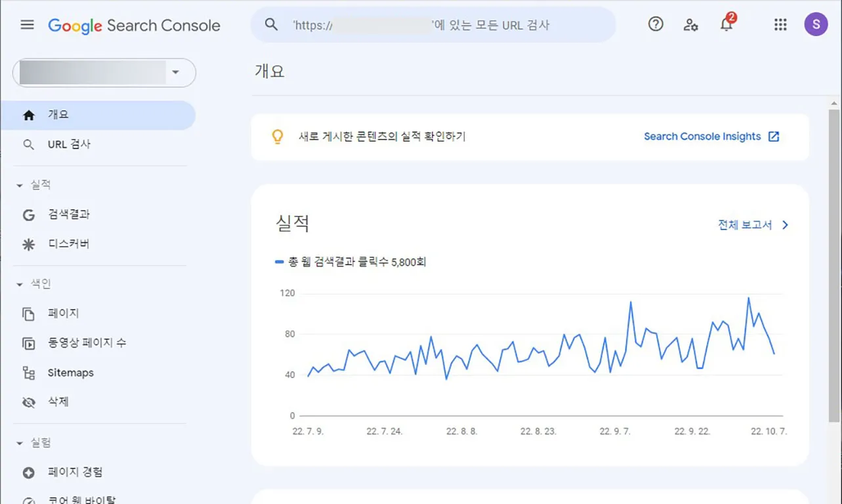Click the Google Search Console logo

pos(134,26)
